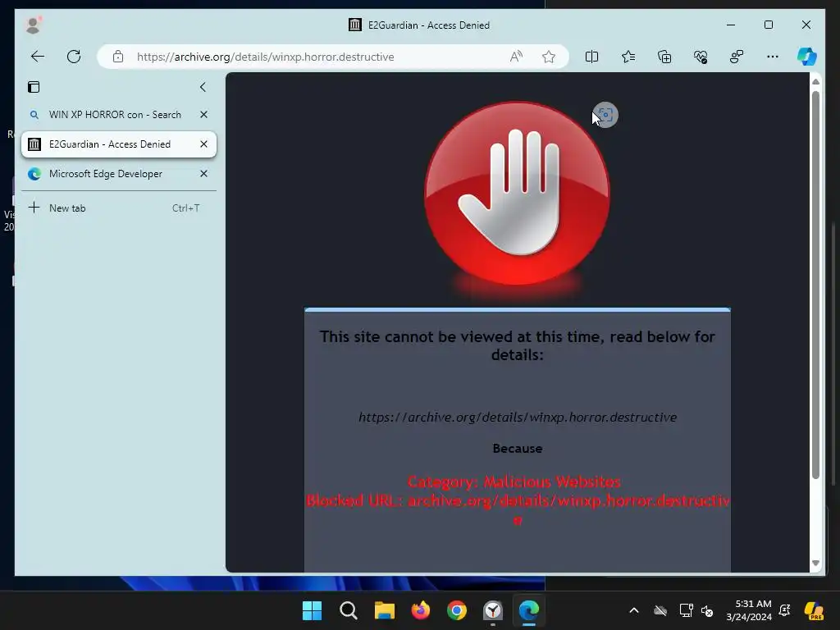The height and width of the screenshot is (630, 840).
Task: Refresh the current page
Action: (74, 57)
